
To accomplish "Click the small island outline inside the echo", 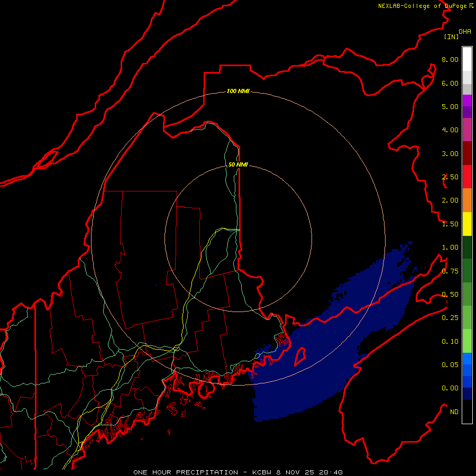I will point(300,356).
